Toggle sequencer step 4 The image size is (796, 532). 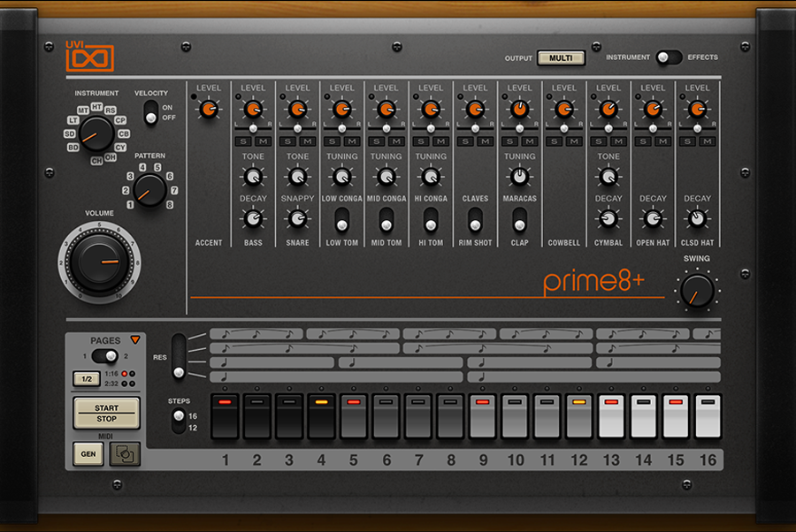[x=321, y=416]
